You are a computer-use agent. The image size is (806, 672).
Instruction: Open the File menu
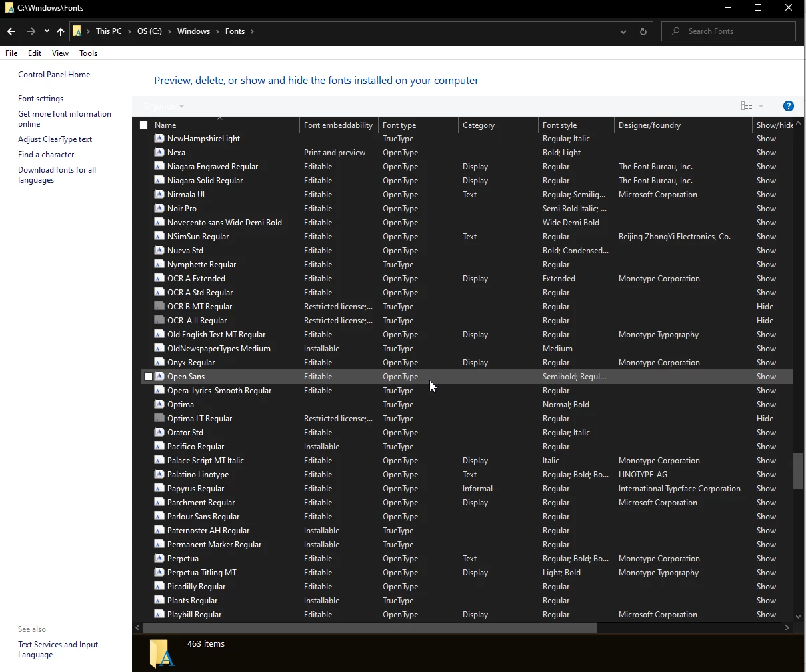(x=11, y=53)
